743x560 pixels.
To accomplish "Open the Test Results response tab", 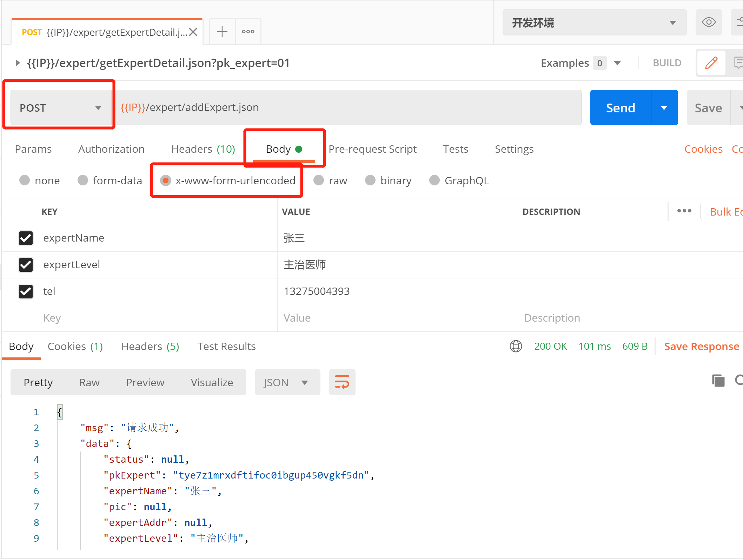I will click(x=226, y=347).
